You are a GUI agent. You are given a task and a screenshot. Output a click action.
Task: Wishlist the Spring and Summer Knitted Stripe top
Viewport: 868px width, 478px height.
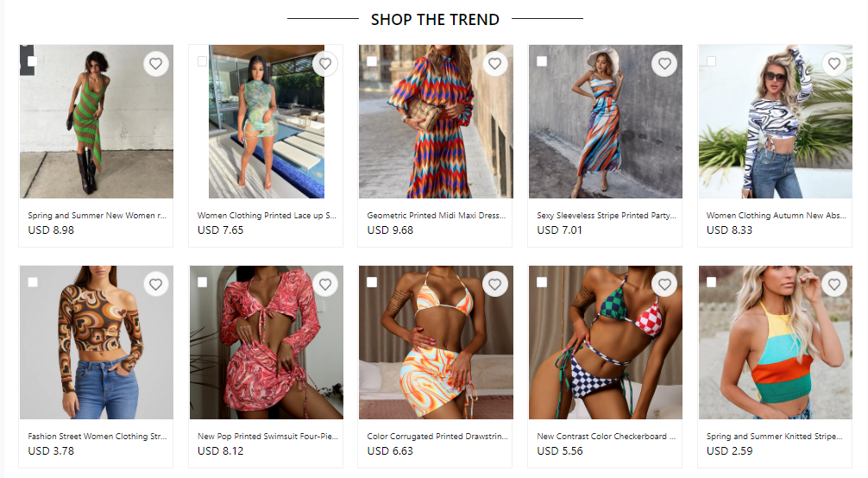[834, 284]
